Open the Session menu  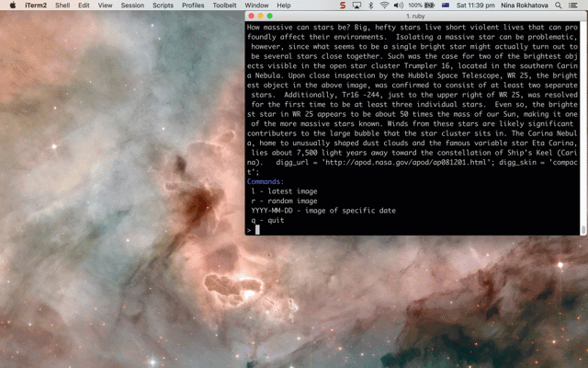tap(132, 6)
